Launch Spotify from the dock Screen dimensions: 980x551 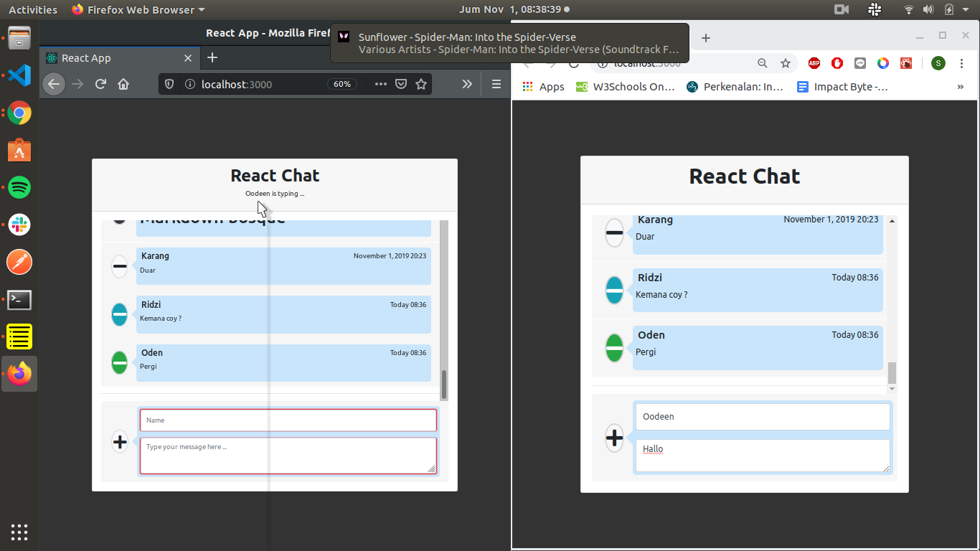pos(19,187)
